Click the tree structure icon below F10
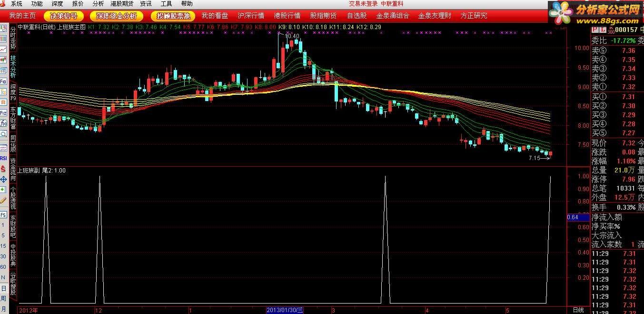 4,91
